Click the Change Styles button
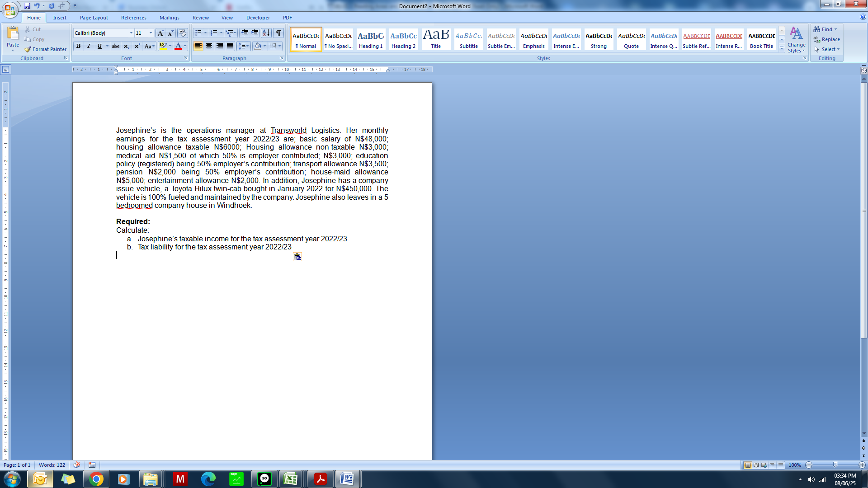868x488 pixels. point(797,40)
